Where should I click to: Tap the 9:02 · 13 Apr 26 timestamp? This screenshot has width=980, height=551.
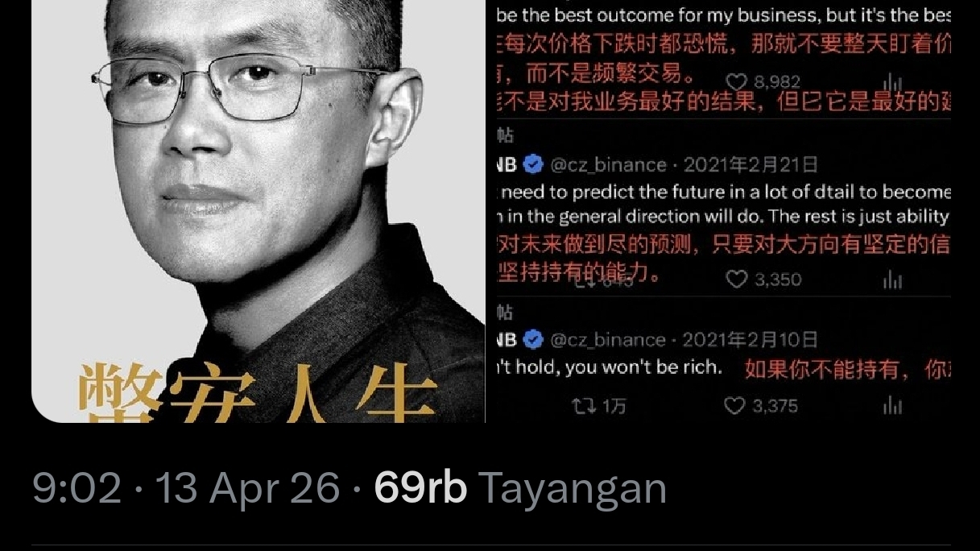pos(186,487)
